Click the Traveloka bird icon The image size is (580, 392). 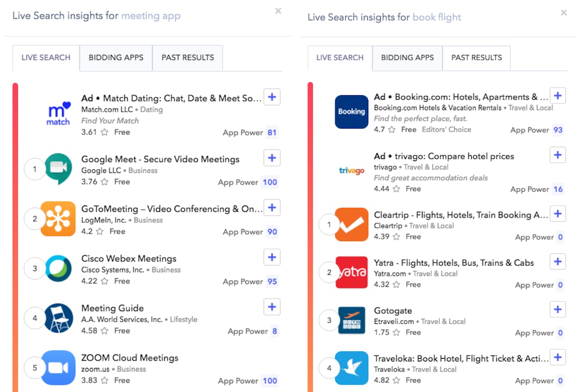(x=351, y=368)
